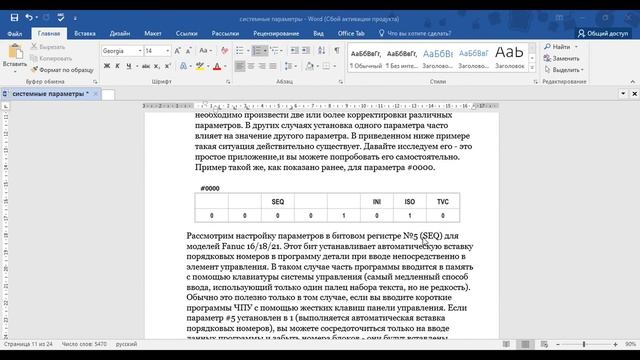This screenshot has height=360, width=640.
Task: Apply text effects with glowing A icon
Action: pos(183,66)
